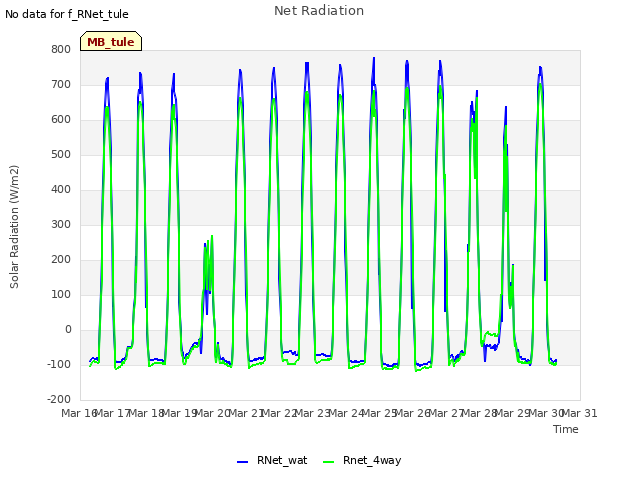Image resolution: width=640 pixels, height=480 pixels.
Task: Click the -100 y-axis tick label
Action: click(59, 364)
